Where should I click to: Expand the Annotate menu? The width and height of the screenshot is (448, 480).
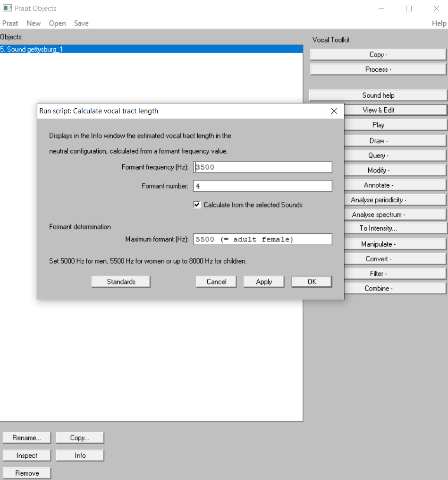pyautogui.click(x=396, y=185)
